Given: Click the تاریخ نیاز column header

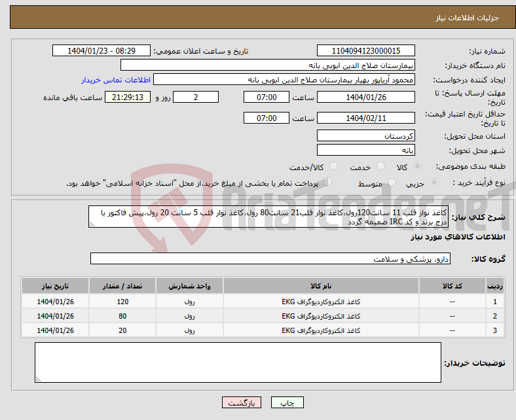Looking at the screenshot, I should coord(55,286).
